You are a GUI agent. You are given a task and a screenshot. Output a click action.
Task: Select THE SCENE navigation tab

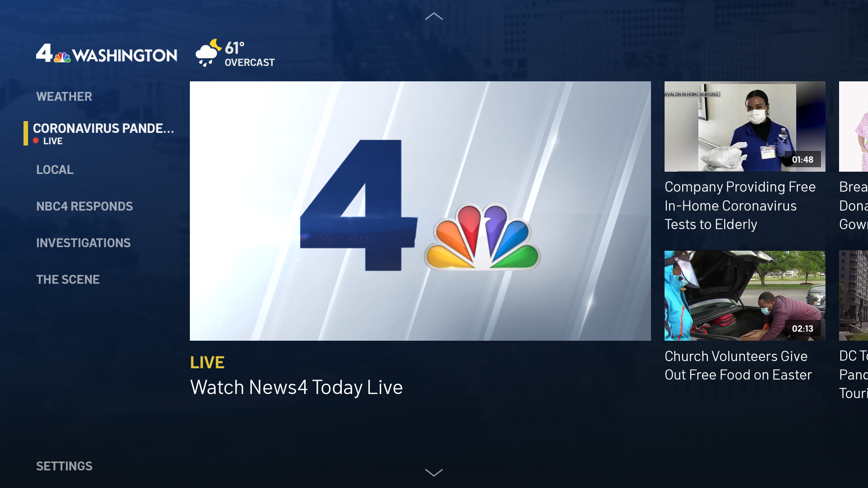67,279
